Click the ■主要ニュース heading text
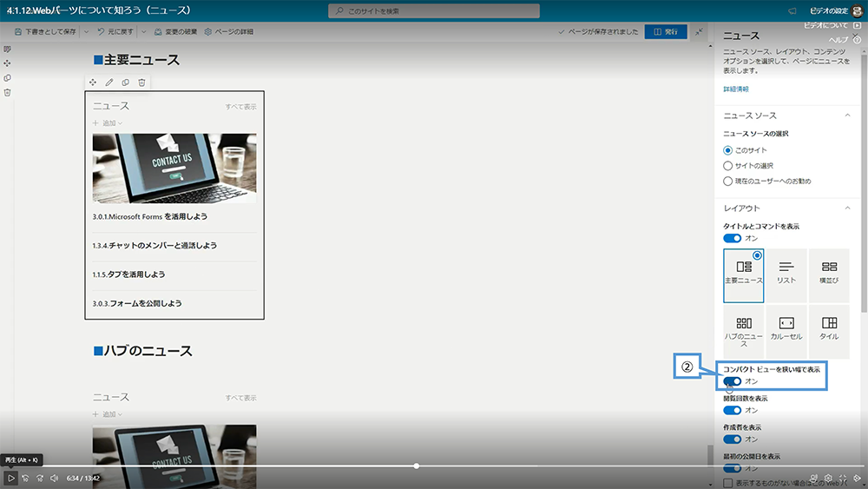Viewport: 868px width, 489px height. tap(136, 60)
